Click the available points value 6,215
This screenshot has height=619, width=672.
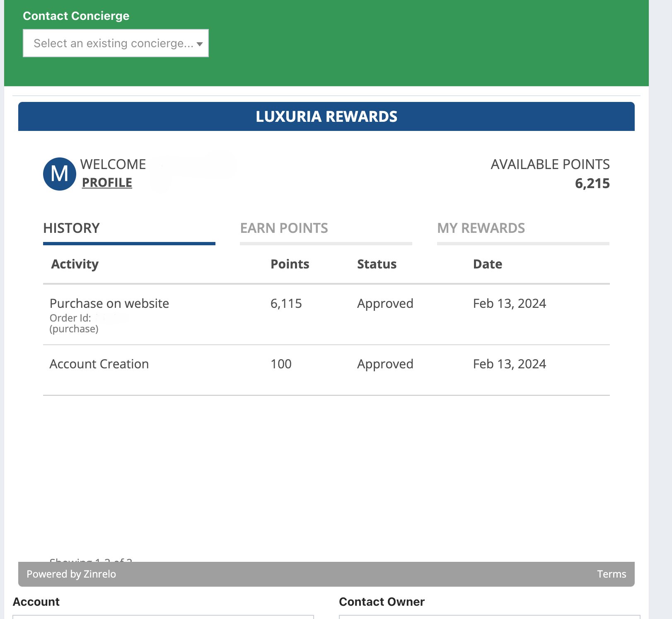coord(592,184)
